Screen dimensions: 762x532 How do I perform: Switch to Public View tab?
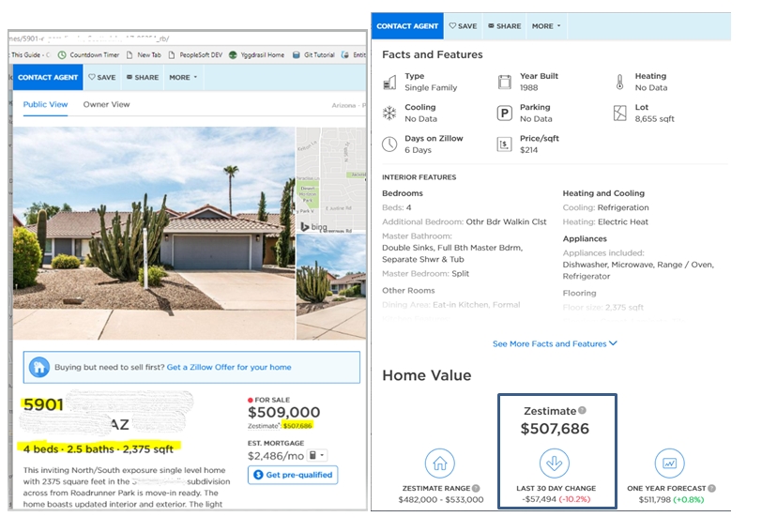pos(45,104)
